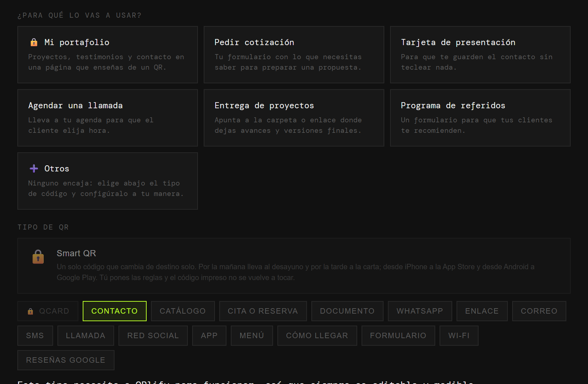Image resolution: width=588 pixels, height=384 pixels.
Task: Select the ENLACE code type
Action: point(482,311)
